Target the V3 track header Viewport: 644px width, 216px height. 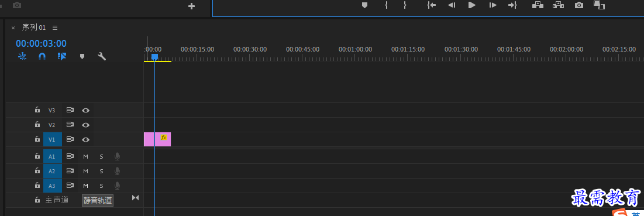pyautogui.click(x=51, y=110)
